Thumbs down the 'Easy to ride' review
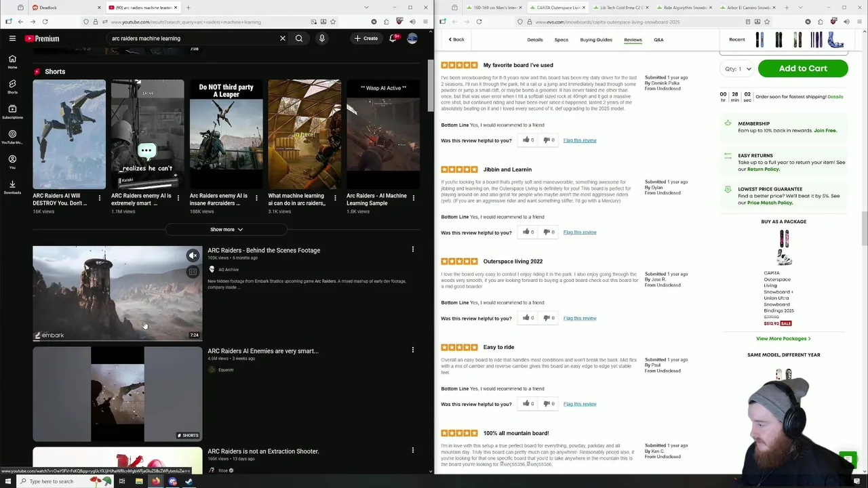The width and height of the screenshot is (868, 488). pyautogui.click(x=549, y=404)
